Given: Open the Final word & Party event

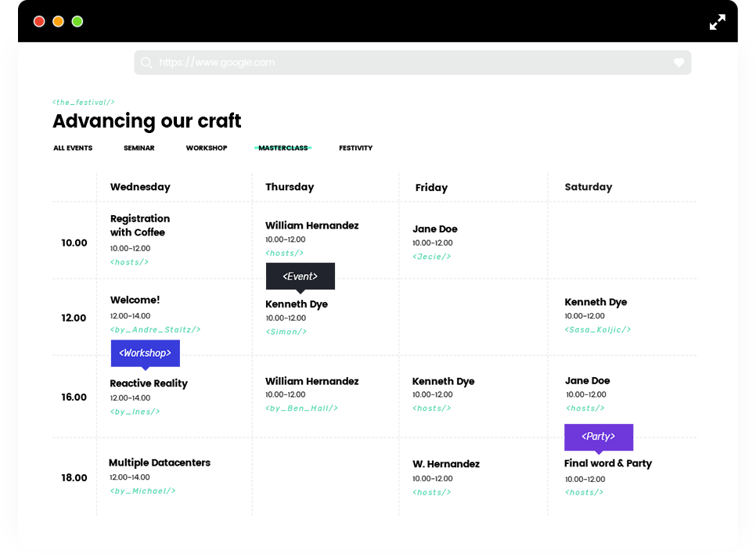Looking at the screenshot, I should [x=607, y=463].
